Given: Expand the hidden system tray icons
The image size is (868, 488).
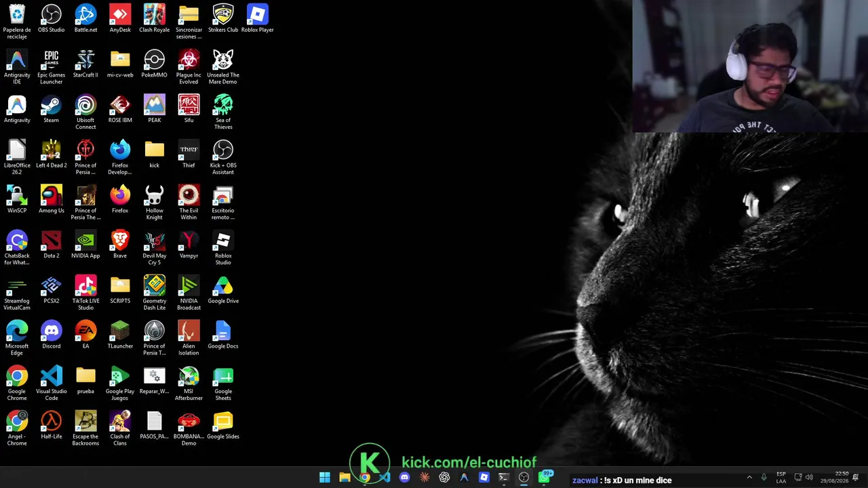Looking at the screenshot, I should (749, 478).
